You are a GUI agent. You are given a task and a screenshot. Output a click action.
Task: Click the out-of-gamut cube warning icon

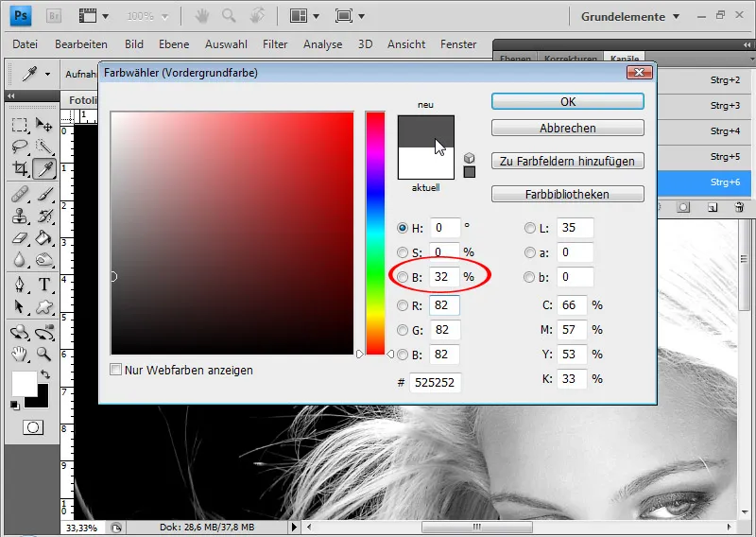pyautogui.click(x=469, y=158)
